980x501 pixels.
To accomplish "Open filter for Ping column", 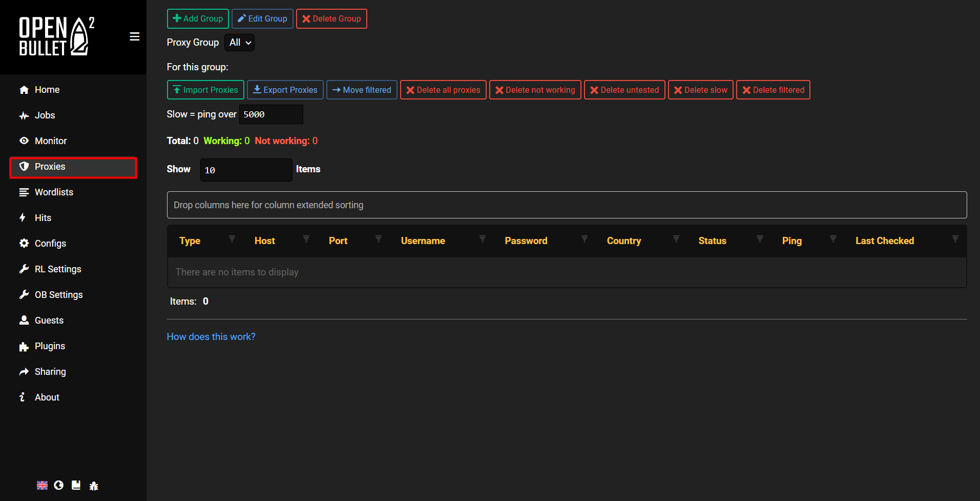I will (x=833, y=239).
